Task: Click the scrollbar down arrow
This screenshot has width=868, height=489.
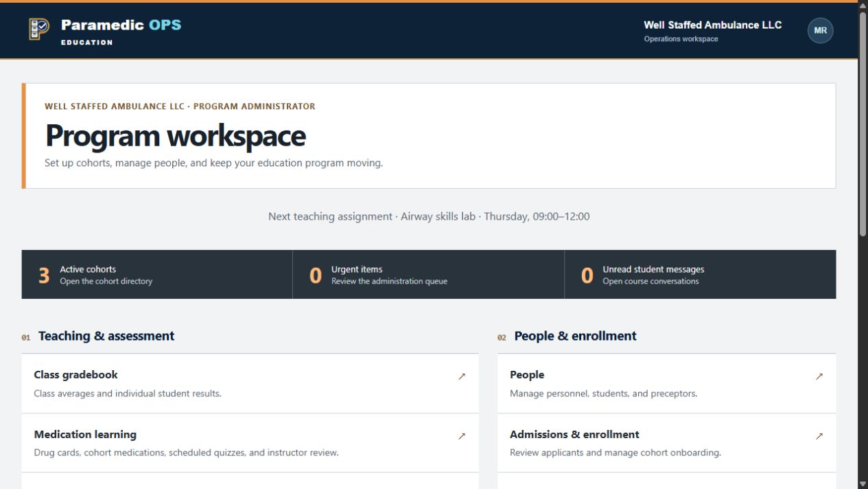Action: coord(863,484)
